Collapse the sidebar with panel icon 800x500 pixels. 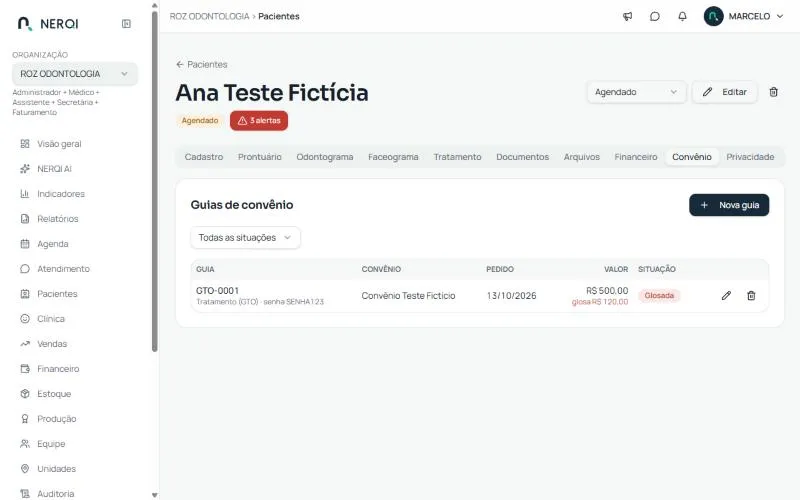[126, 23]
